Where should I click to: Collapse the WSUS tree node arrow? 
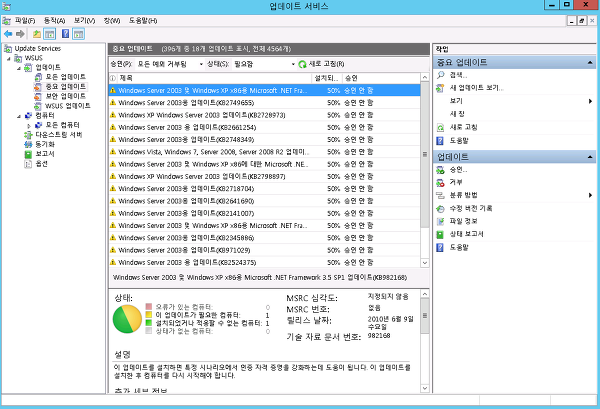[x=8, y=59]
